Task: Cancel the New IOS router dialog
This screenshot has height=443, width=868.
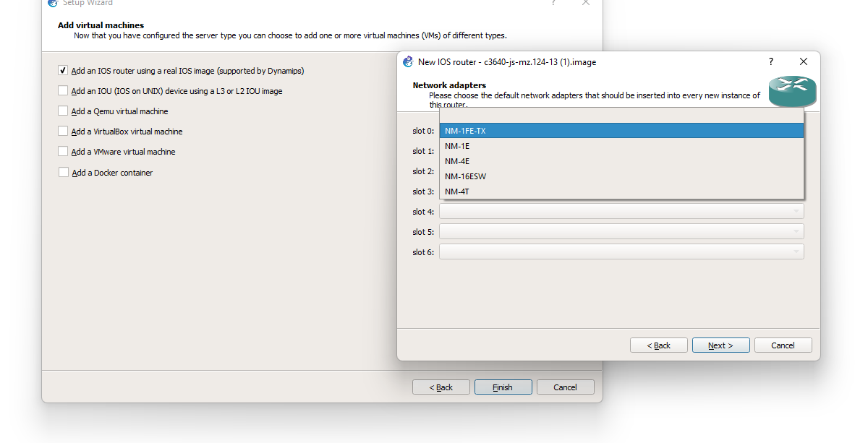Action: 783,345
